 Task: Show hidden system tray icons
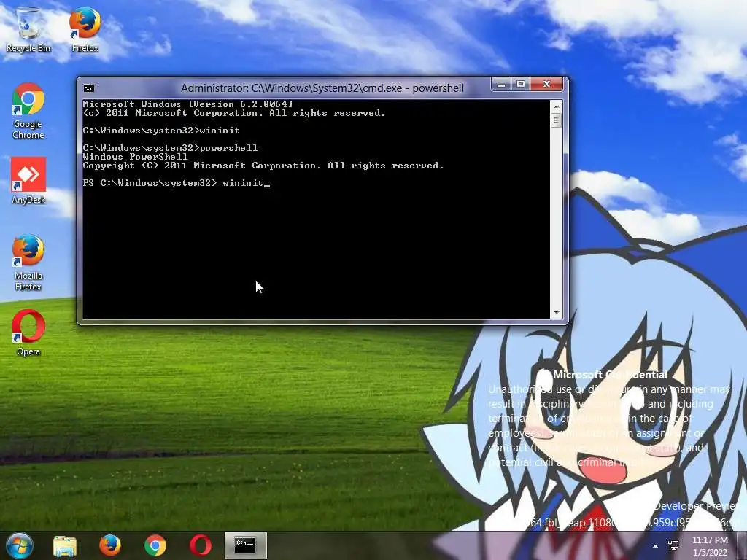coord(655,546)
